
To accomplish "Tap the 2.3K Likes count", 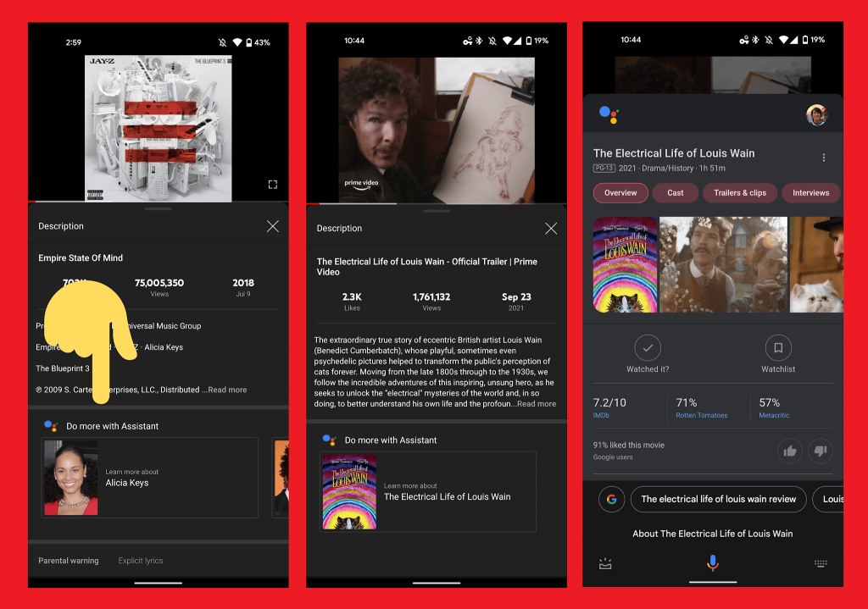I will 352,302.
